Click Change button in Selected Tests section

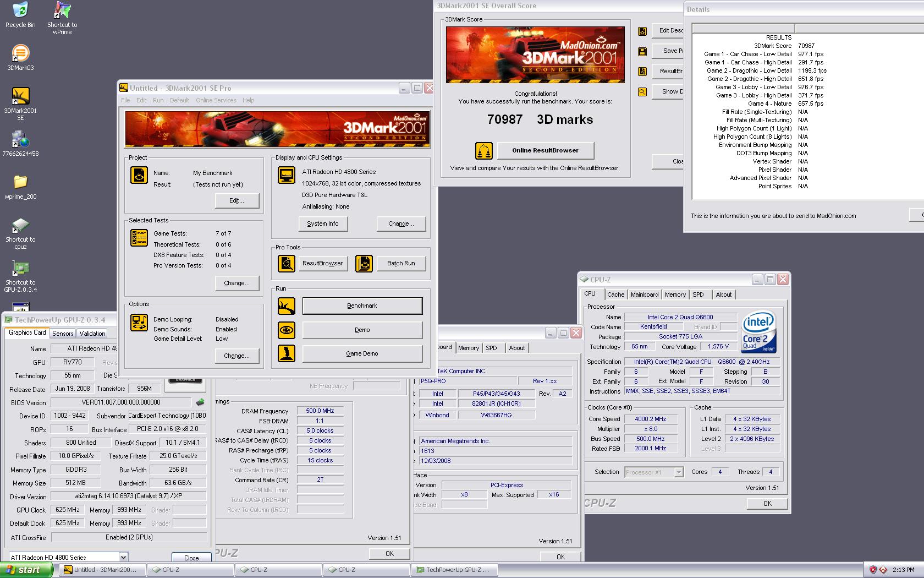click(x=237, y=283)
